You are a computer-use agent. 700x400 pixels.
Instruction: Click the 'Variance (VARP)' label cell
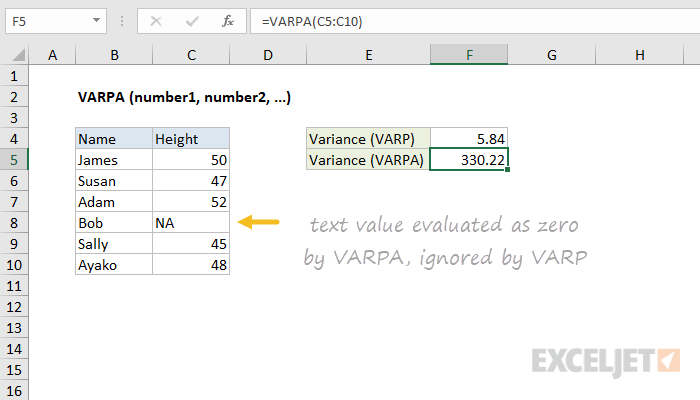368,139
